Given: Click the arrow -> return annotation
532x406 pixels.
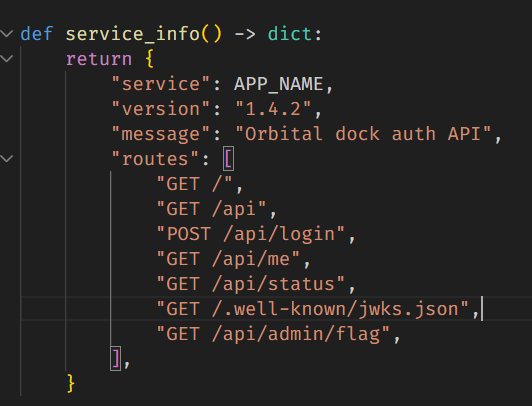Looking at the screenshot, I should click(245, 34).
